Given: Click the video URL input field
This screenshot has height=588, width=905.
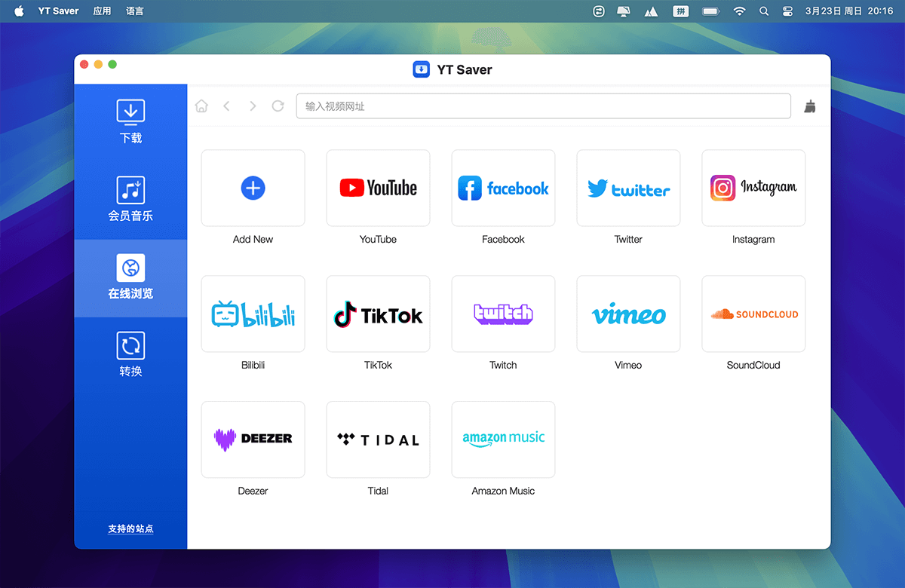Looking at the screenshot, I should pyautogui.click(x=544, y=106).
